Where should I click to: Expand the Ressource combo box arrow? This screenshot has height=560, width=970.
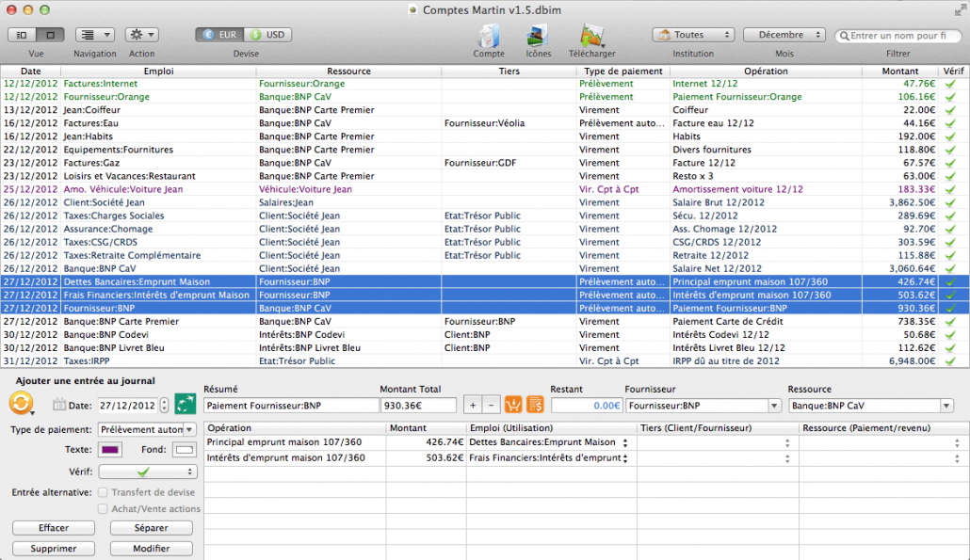tap(946, 406)
